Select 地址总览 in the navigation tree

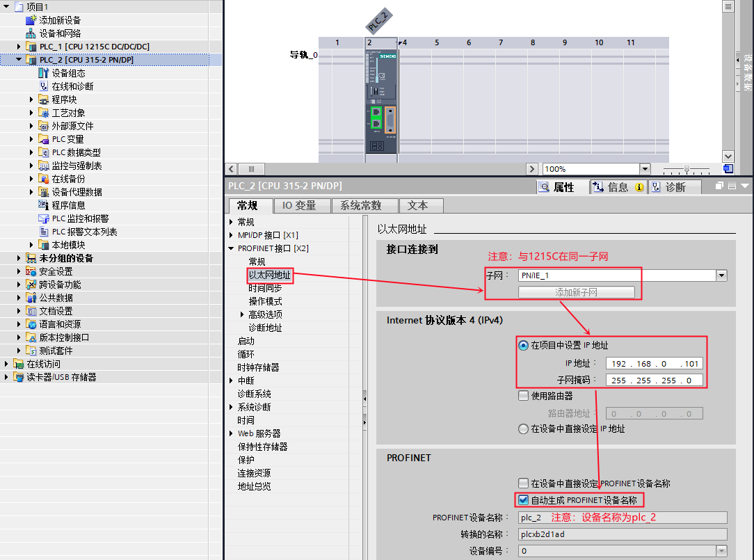(254, 486)
